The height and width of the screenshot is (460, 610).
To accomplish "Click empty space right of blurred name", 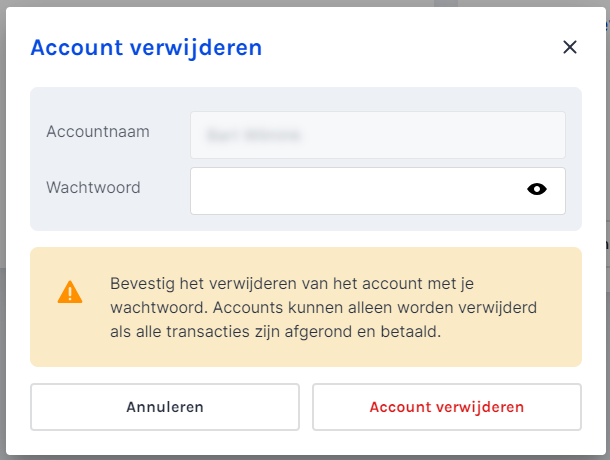I will pos(432,135).
